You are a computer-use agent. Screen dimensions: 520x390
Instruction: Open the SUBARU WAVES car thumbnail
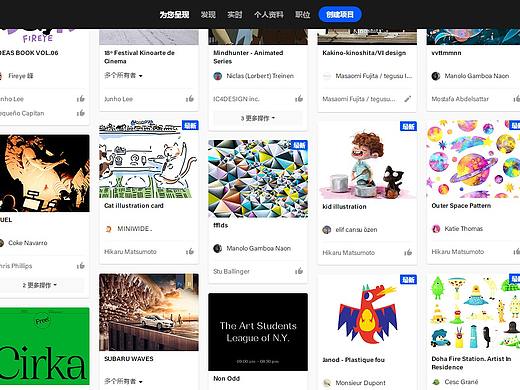149,312
